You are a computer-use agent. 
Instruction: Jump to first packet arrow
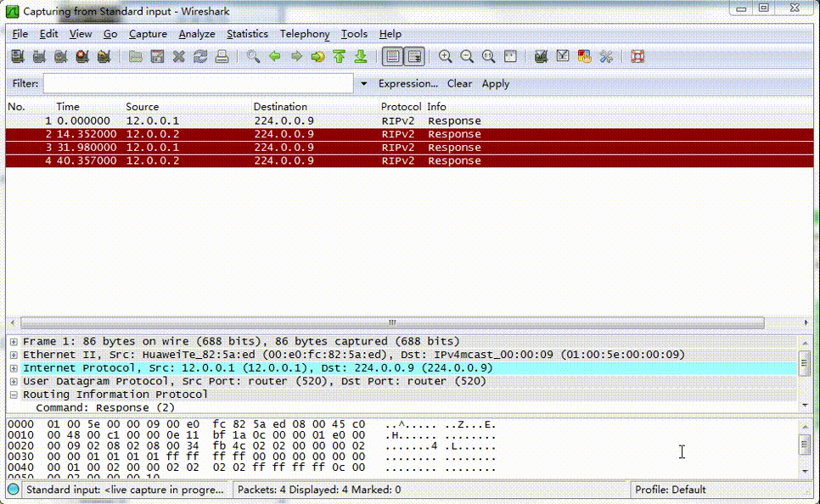(340, 57)
